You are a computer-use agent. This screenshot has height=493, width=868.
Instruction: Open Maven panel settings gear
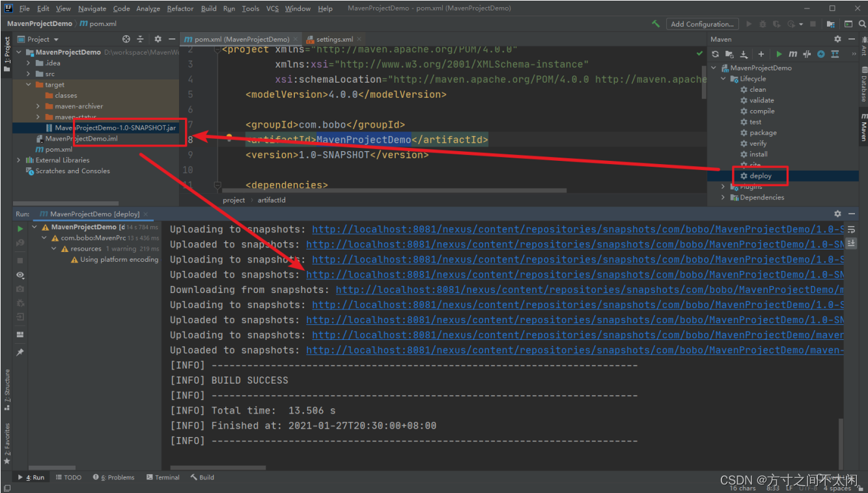[837, 39]
